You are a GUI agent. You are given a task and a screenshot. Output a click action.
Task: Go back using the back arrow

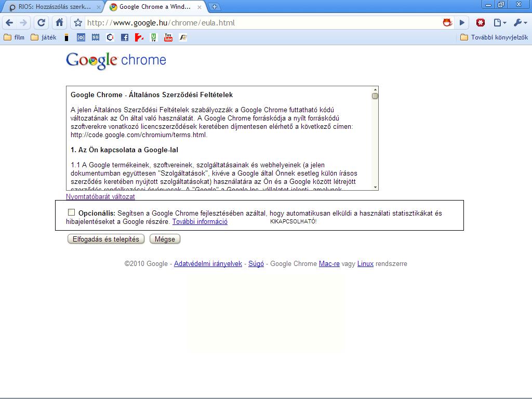pyautogui.click(x=9, y=23)
